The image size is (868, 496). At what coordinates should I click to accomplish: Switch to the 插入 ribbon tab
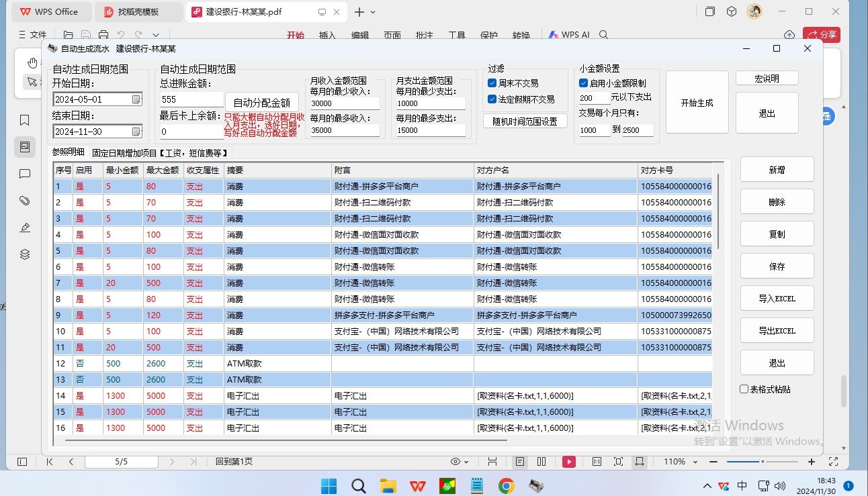328,35
